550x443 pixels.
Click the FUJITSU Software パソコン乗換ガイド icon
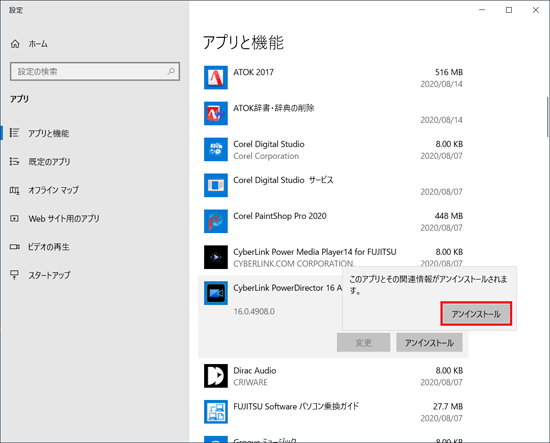pos(216,412)
